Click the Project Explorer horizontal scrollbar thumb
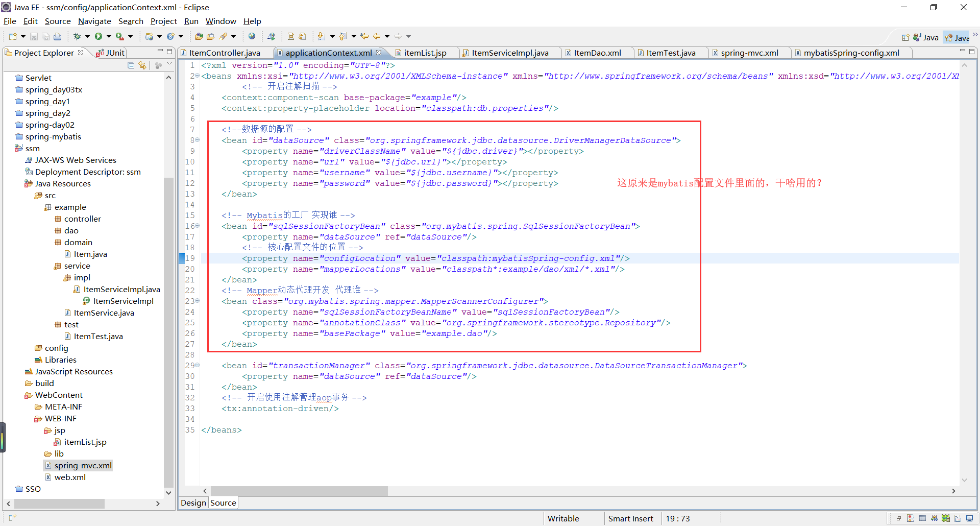 coord(60,504)
